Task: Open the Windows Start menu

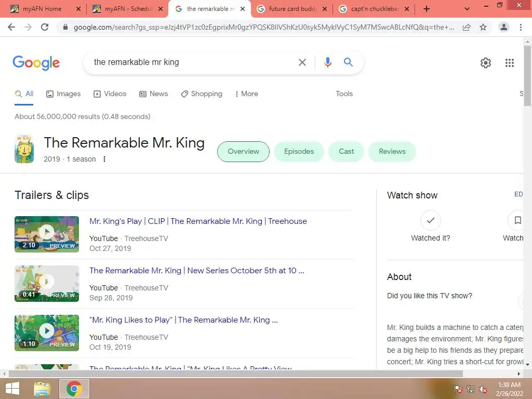Action: (x=12, y=389)
